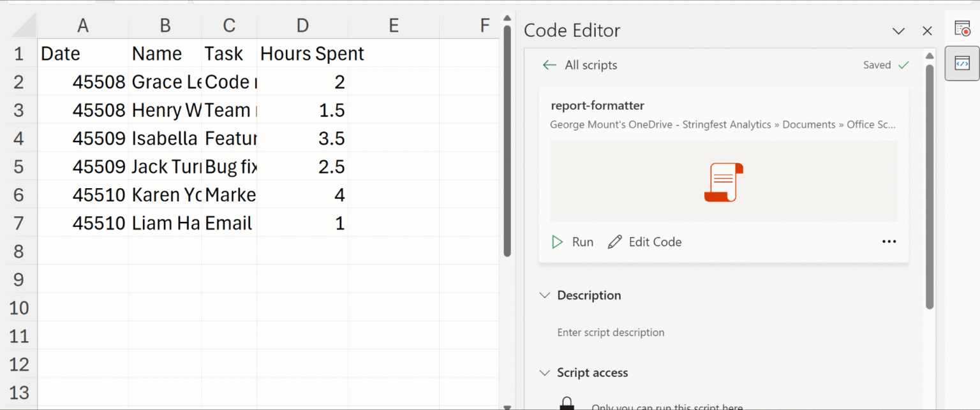Viewport: 980px width, 410px height.
Task: Close the Code Editor pane
Action: point(928,31)
